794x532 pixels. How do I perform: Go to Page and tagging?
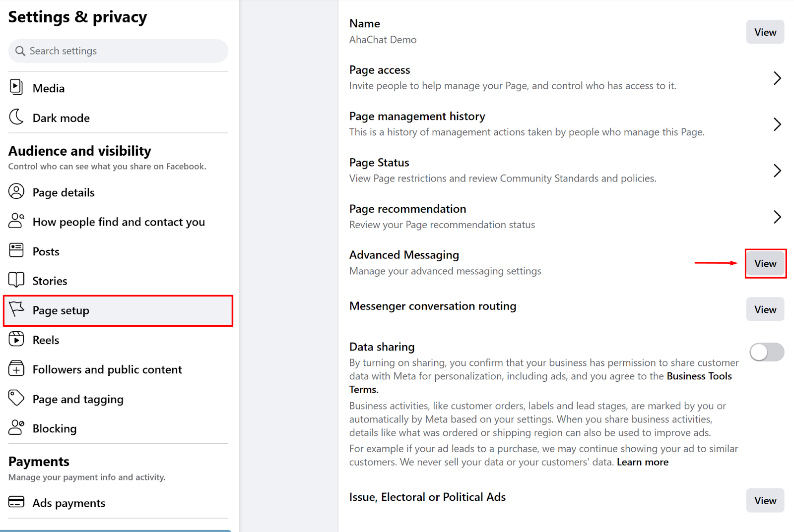coord(118,399)
